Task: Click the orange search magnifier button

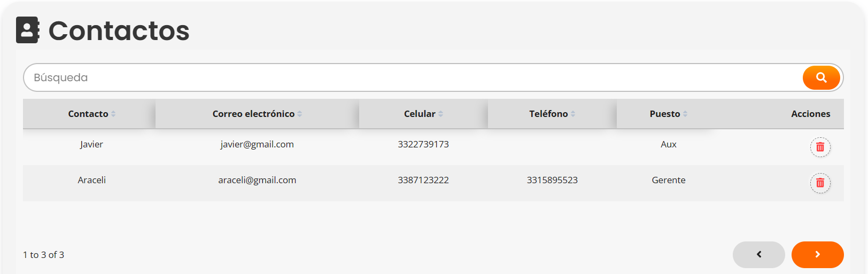Action: point(821,78)
